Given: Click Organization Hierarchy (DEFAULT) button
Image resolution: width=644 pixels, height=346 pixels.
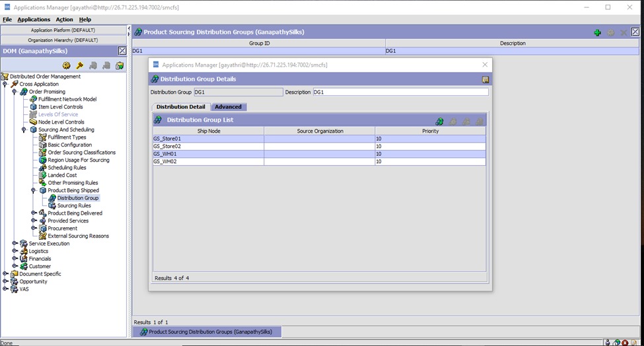Looking at the screenshot, I should coord(63,40).
